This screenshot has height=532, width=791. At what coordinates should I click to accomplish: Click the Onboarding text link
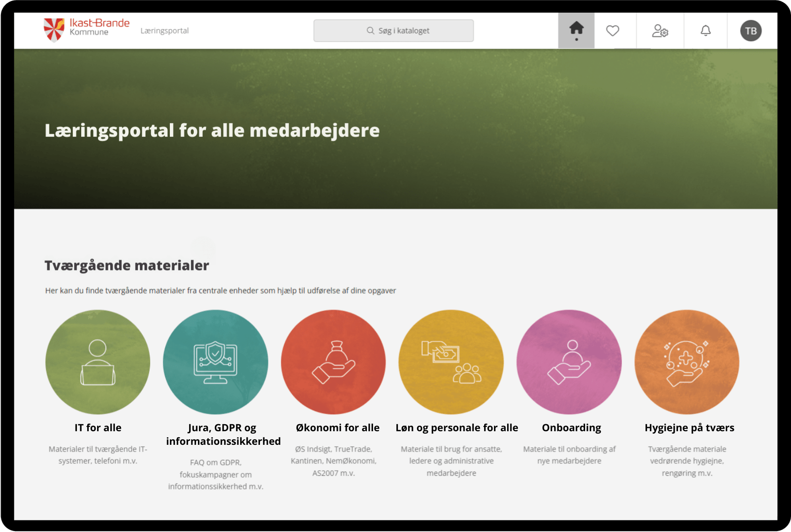point(571,427)
